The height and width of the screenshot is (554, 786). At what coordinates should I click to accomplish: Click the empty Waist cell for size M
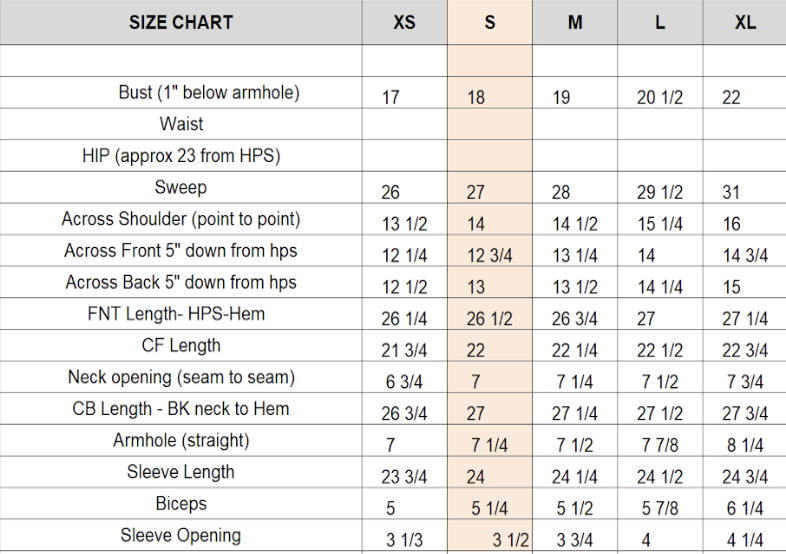(x=575, y=125)
